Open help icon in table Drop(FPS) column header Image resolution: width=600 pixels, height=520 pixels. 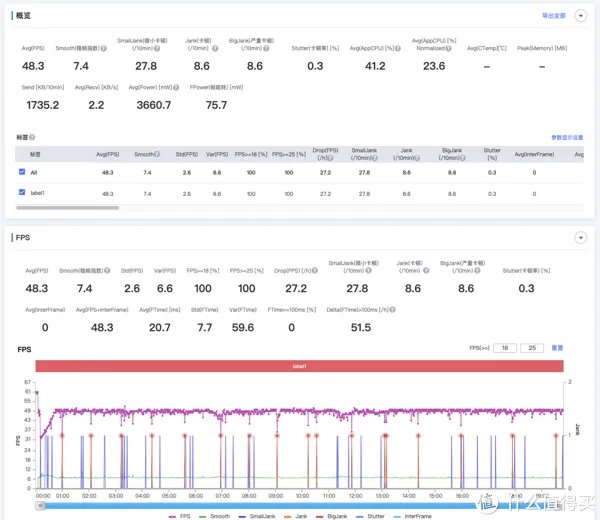[x=330, y=158]
